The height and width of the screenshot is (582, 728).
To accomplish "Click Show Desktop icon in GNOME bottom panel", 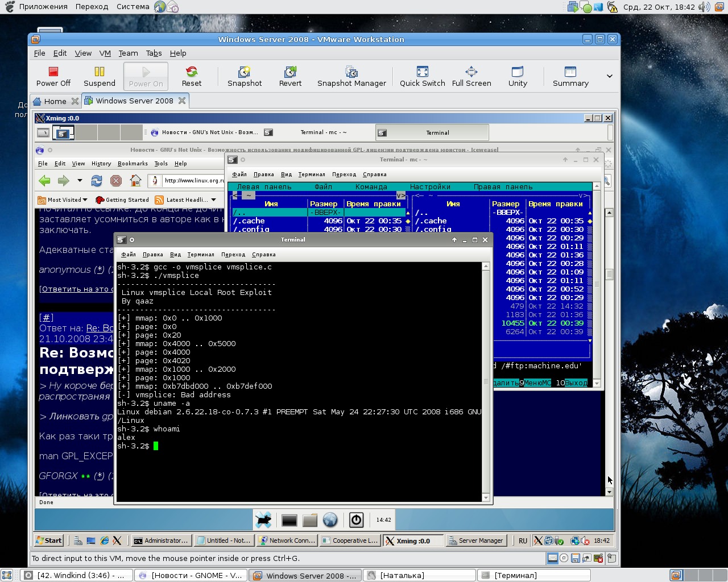I will click(7, 575).
